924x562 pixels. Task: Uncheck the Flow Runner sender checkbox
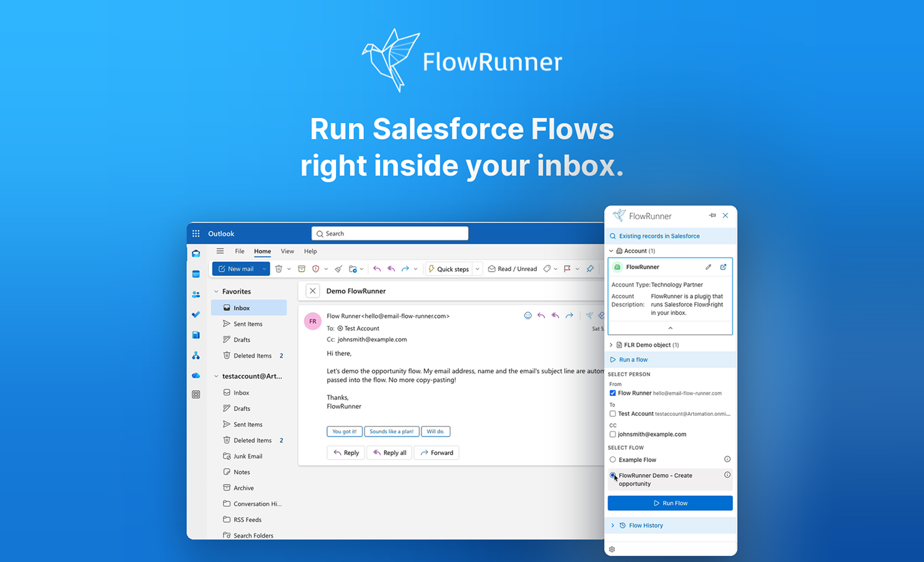(612, 393)
